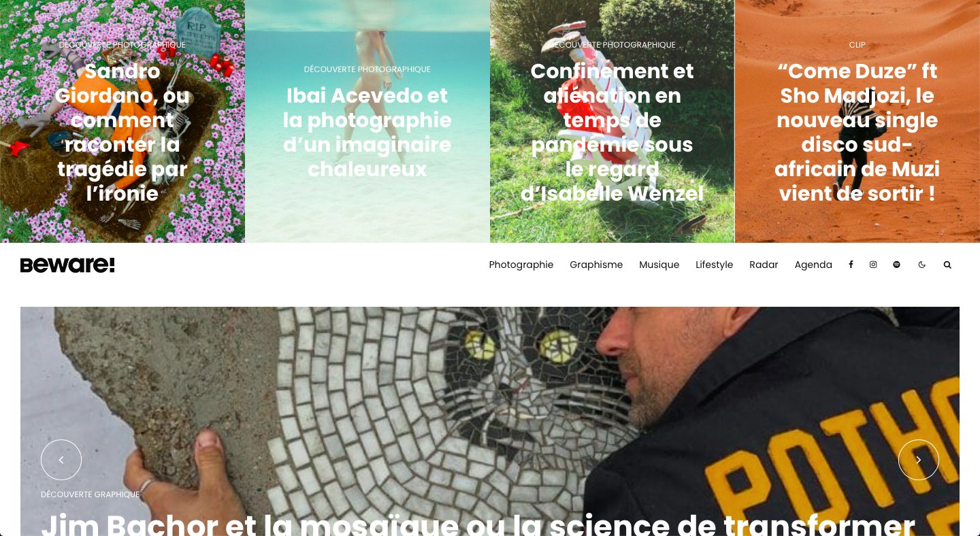
Task: Open the Musique menu
Action: (x=659, y=265)
